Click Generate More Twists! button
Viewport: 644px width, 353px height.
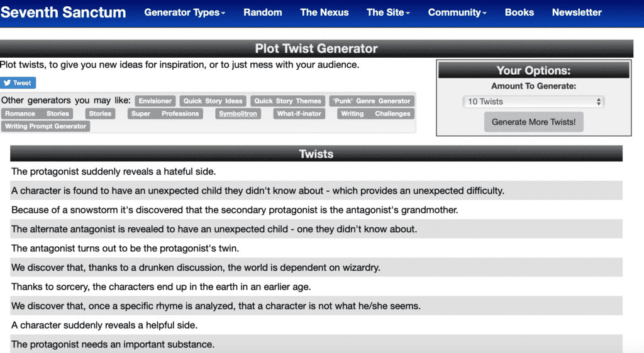pos(533,122)
